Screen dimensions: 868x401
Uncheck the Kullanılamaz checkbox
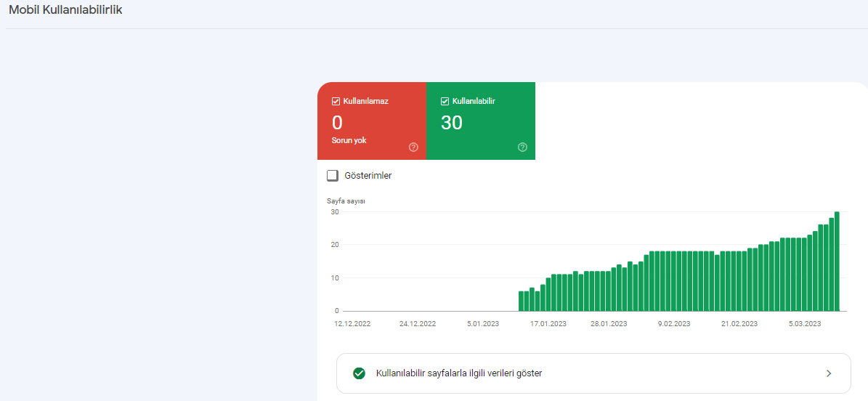click(x=336, y=102)
